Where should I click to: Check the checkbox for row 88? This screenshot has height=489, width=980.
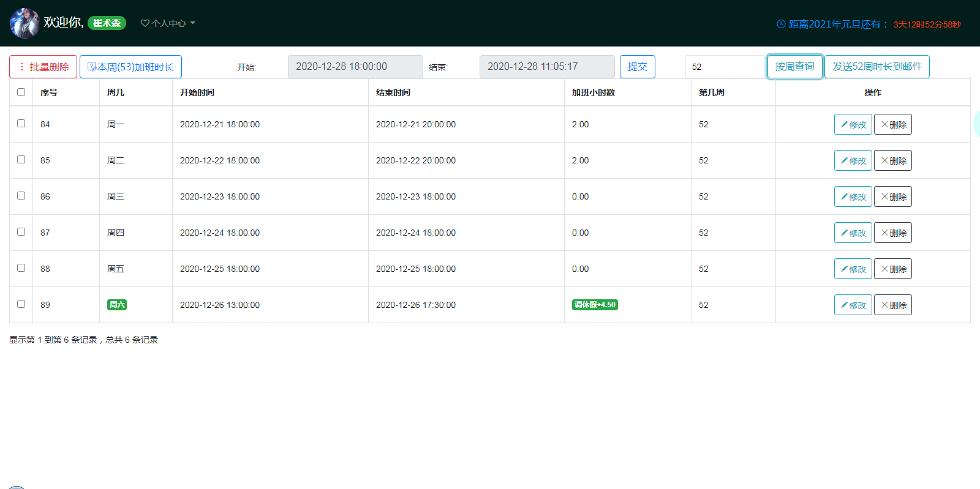coord(21,268)
